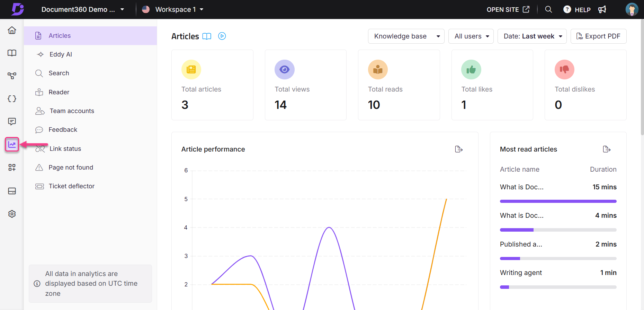
Task: Click the Total articles yellow icon
Action: [x=191, y=70]
